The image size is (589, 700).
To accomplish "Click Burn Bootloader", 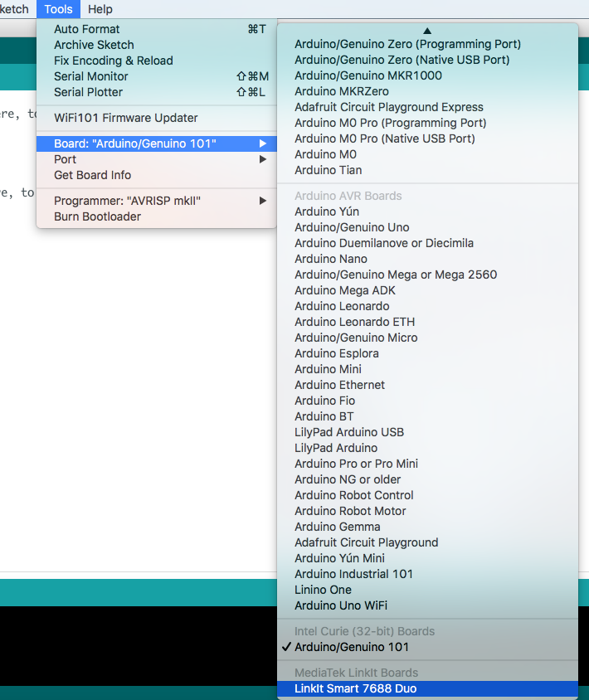I will (x=157, y=216).
